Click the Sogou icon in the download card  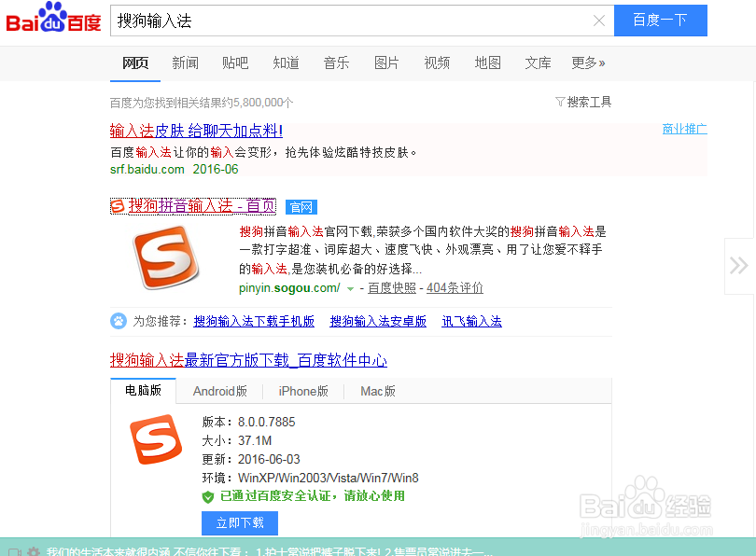(156, 438)
